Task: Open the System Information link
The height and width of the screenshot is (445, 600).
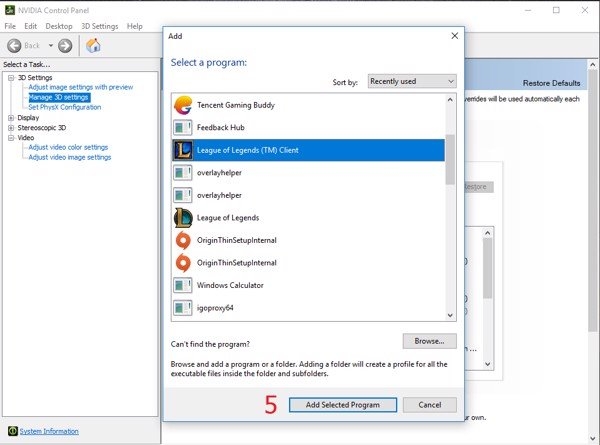Action: (49, 431)
